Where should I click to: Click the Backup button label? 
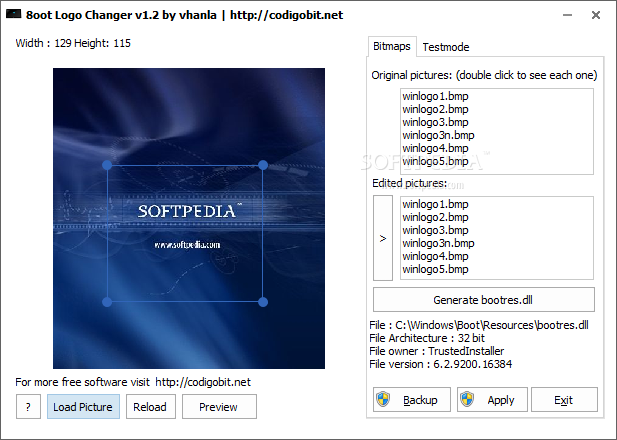420,400
